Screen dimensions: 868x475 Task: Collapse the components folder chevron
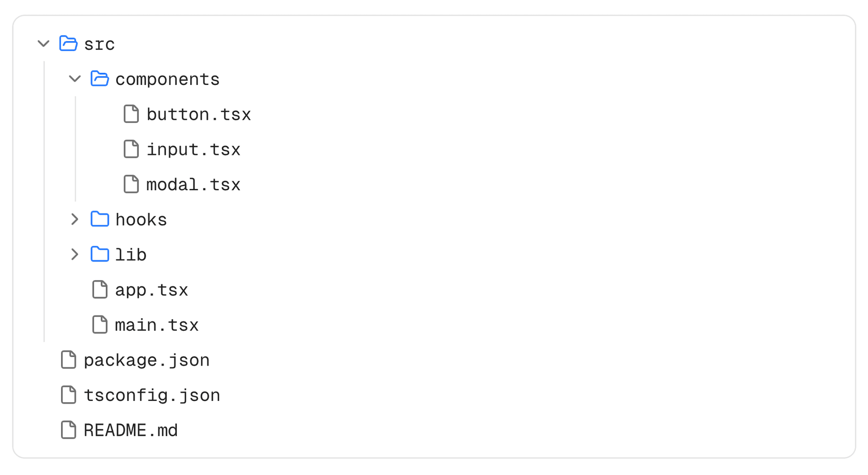(75, 79)
